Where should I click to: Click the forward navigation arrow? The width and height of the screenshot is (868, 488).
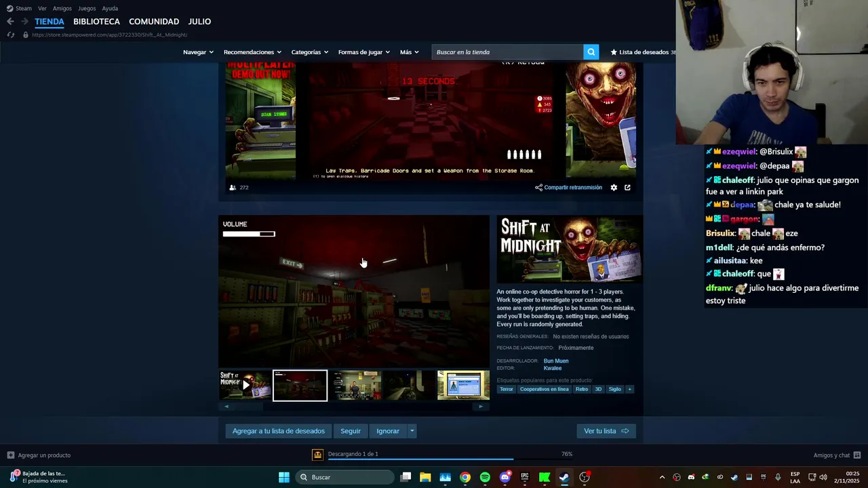(x=24, y=22)
